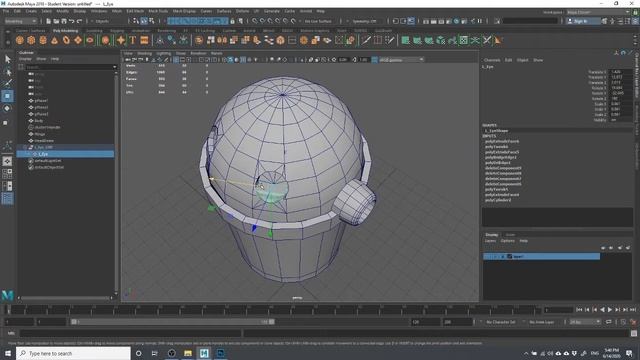The height and width of the screenshot is (360, 640).
Task: Open the File menu
Action: coord(6,11)
